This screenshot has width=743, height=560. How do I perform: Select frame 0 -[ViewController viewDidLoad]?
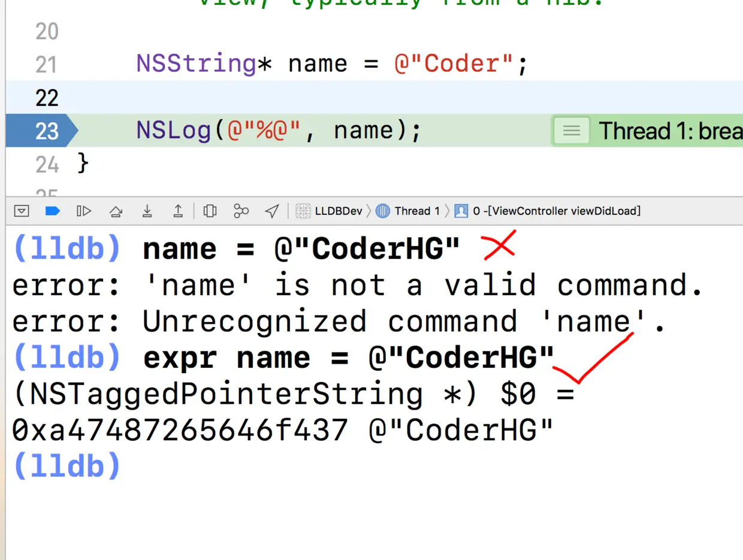tap(548, 211)
